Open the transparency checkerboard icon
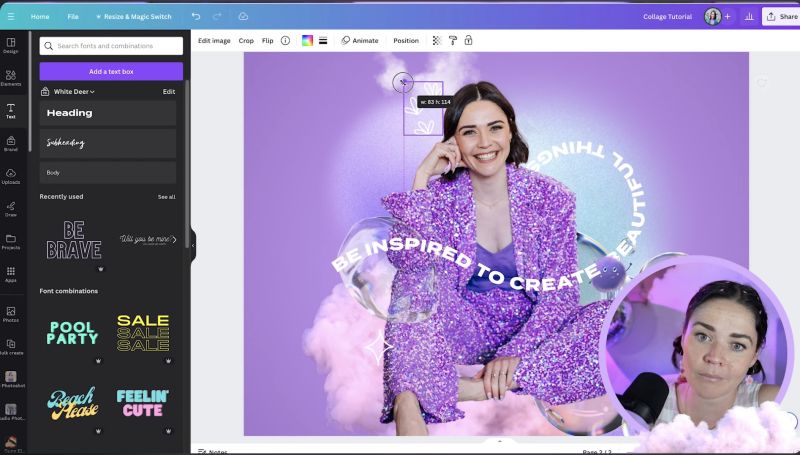Viewport: 800px width, 455px height. pyautogui.click(x=437, y=40)
